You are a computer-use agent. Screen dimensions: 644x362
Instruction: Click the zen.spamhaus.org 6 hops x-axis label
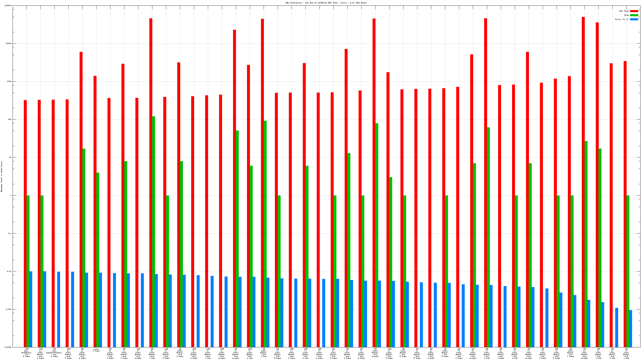(27, 352)
